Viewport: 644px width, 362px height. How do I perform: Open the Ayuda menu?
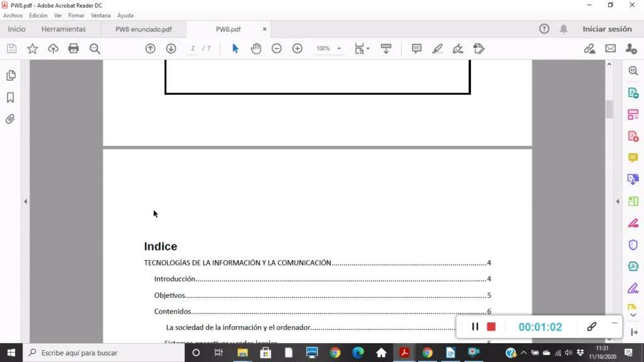pos(125,16)
